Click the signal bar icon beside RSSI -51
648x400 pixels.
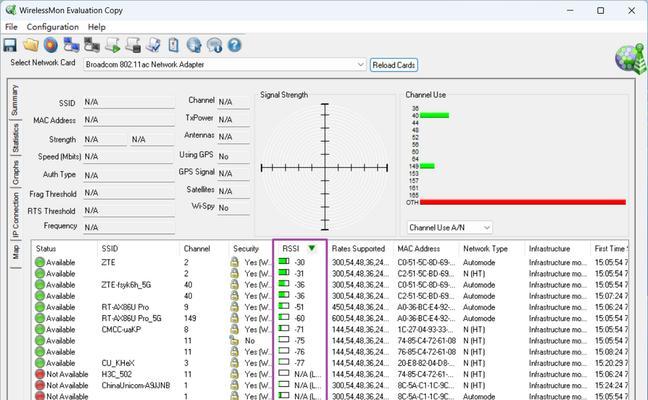click(x=284, y=306)
